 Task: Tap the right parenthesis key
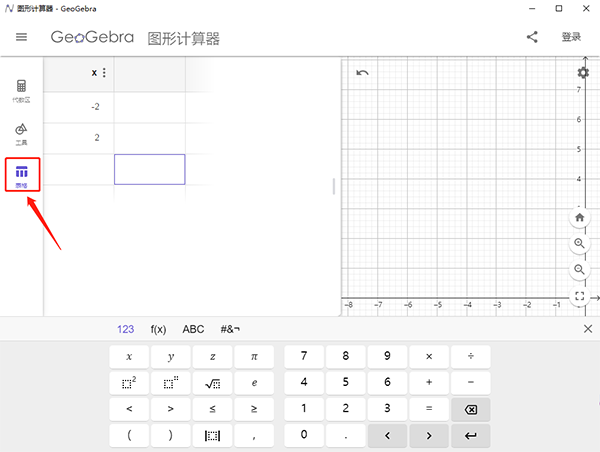pos(171,435)
